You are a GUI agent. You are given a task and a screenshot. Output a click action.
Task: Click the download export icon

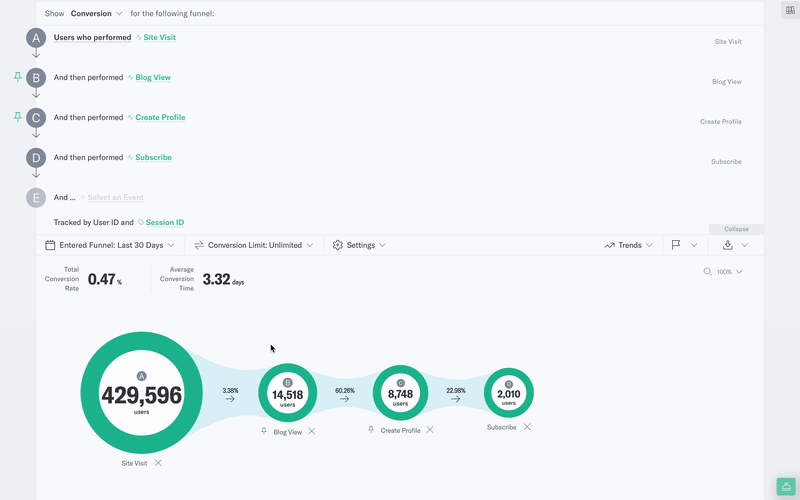coord(728,245)
